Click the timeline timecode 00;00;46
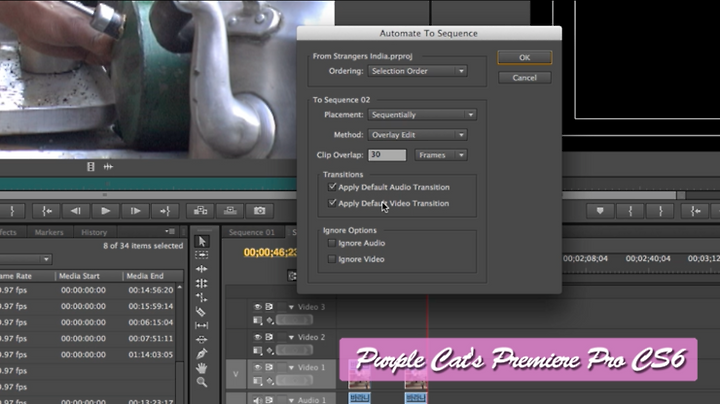Viewport: 720px width, 404px height. [270, 252]
